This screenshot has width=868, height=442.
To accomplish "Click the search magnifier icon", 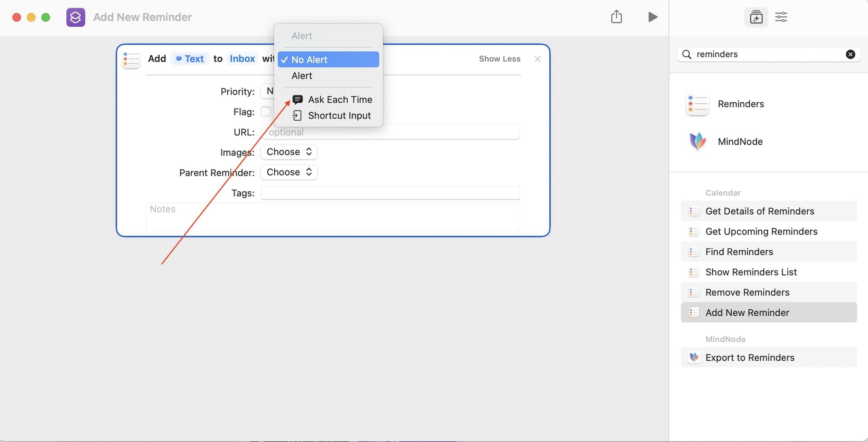I will [686, 54].
